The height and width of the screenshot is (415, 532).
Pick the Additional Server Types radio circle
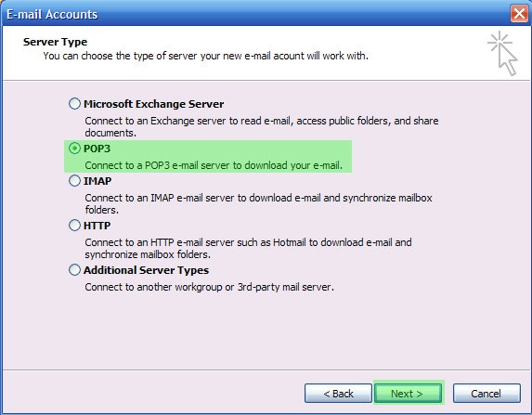74,270
